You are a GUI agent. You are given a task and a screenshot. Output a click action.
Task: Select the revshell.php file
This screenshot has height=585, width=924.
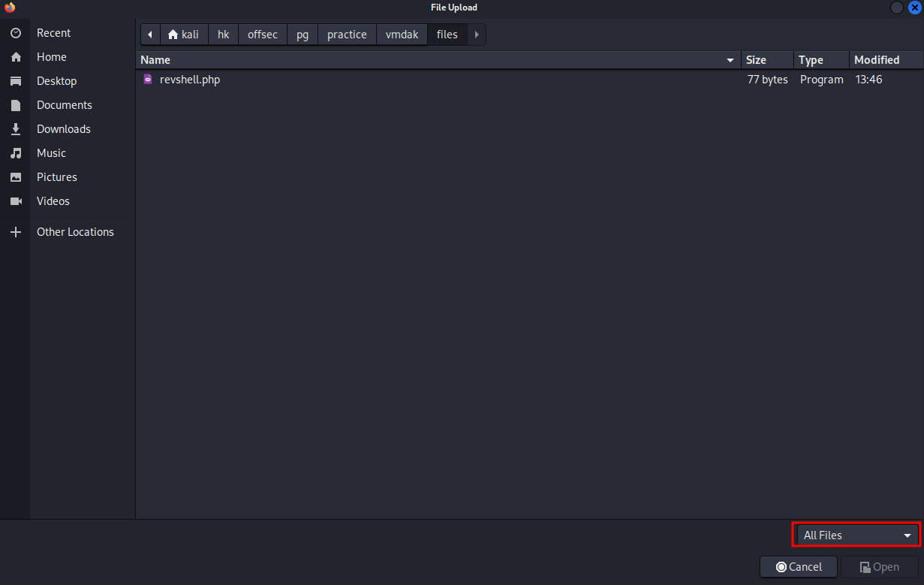pyautogui.click(x=190, y=80)
